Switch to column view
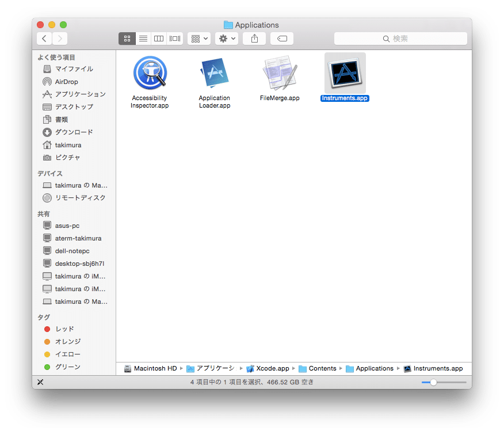The height and width of the screenshot is (435, 504). tap(159, 39)
